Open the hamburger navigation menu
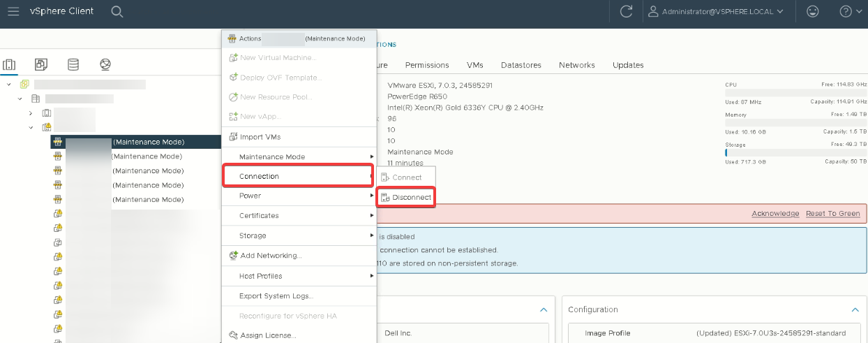868x343 pixels. coord(13,11)
